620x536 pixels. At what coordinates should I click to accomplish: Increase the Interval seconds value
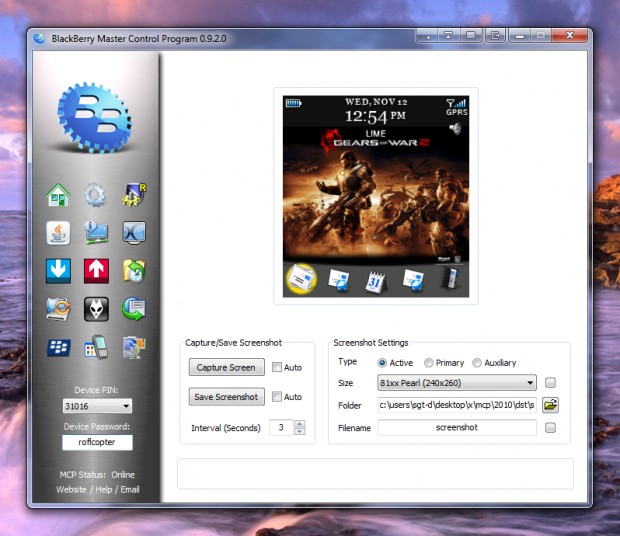tap(300, 423)
